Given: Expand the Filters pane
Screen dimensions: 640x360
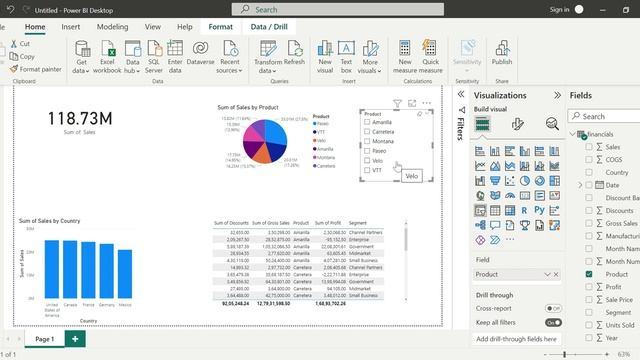Looking at the screenshot, I should coord(461,94).
